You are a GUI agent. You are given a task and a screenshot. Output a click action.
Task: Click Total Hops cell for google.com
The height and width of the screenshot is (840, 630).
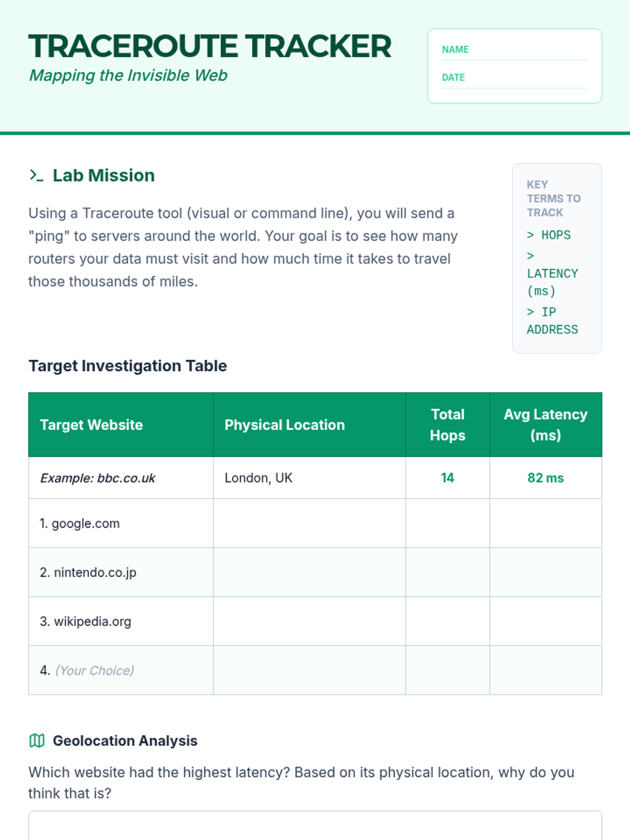tap(447, 523)
